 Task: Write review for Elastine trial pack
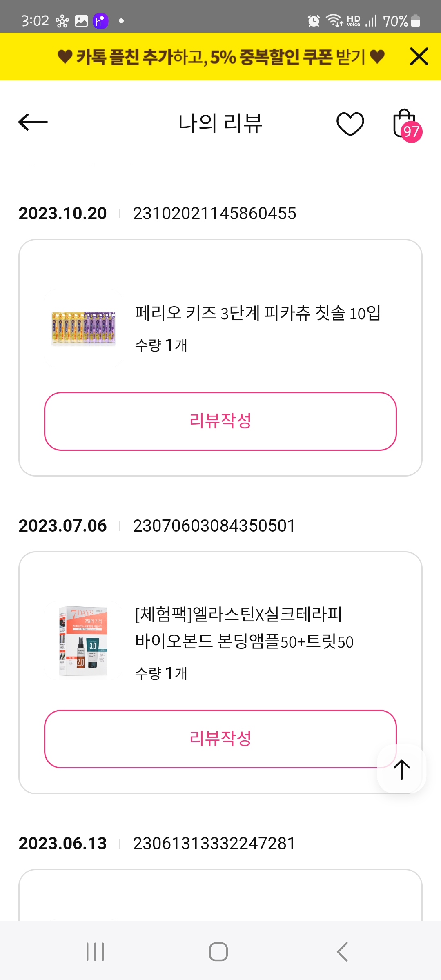coord(220,739)
